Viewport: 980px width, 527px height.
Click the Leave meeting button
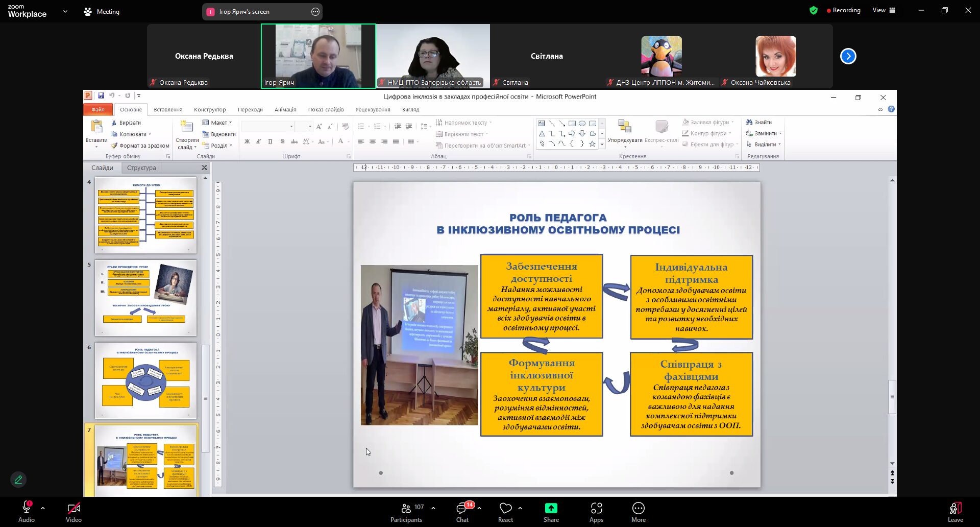point(955,512)
